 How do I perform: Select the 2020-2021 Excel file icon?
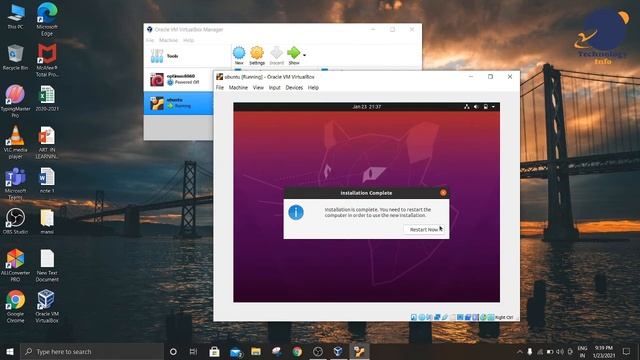point(47,98)
